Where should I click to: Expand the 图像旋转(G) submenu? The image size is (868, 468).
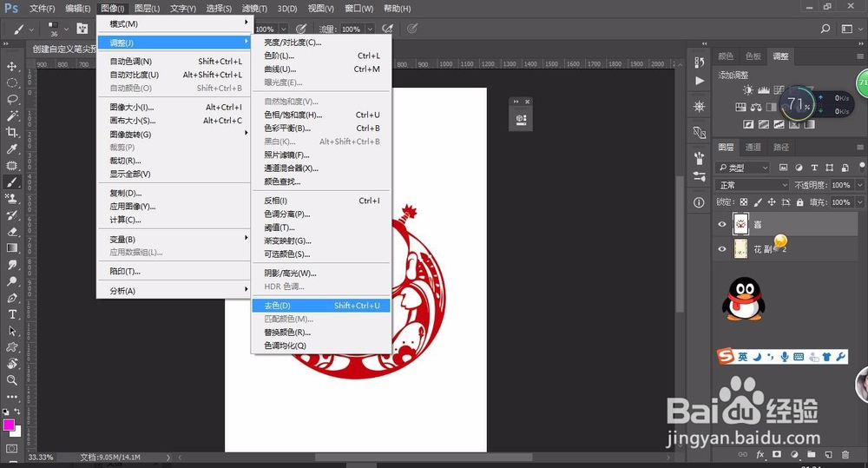[174, 134]
